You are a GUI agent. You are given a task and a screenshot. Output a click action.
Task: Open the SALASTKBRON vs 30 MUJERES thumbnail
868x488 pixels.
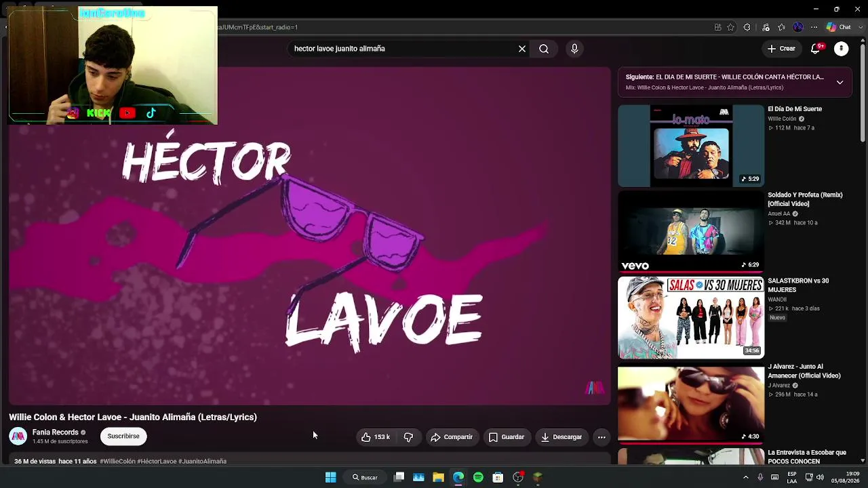[x=691, y=318]
